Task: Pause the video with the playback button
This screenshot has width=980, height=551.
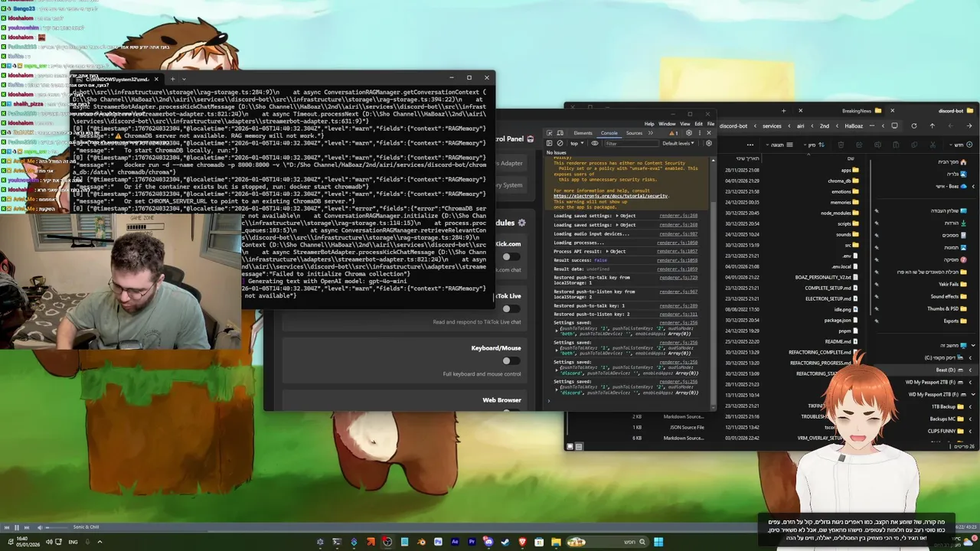Action: pyautogui.click(x=16, y=527)
